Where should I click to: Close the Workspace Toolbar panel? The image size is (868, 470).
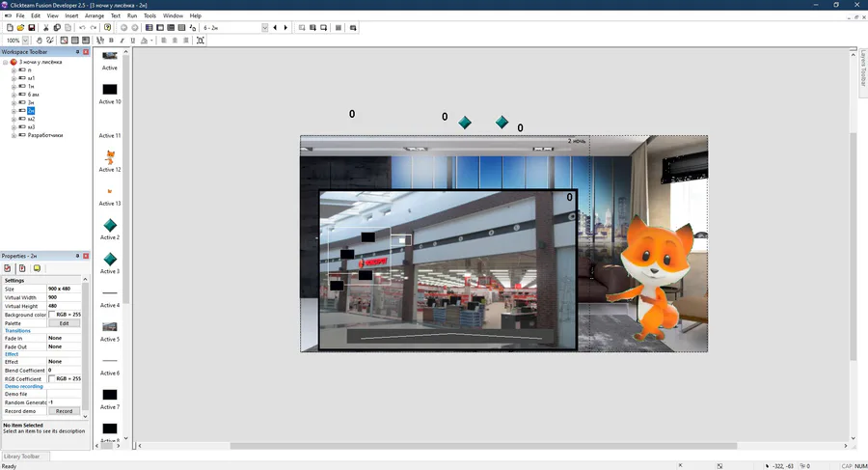(x=86, y=51)
